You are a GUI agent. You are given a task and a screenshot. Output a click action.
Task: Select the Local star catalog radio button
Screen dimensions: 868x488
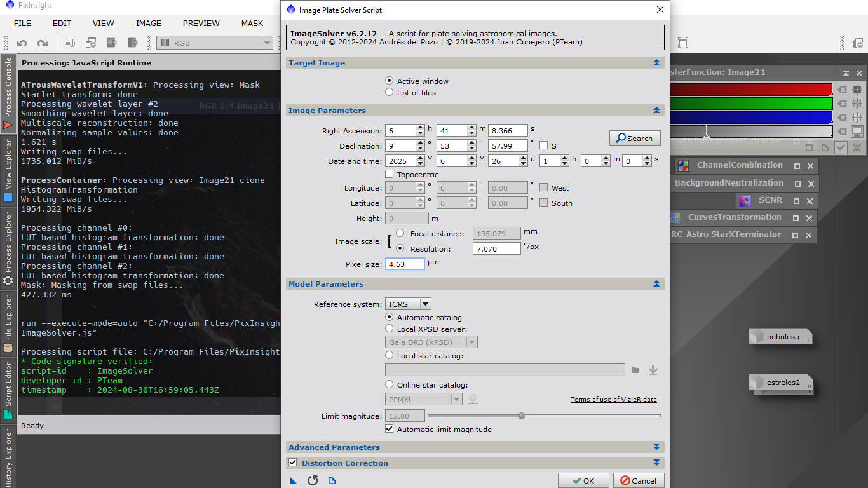[x=390, y=355]
